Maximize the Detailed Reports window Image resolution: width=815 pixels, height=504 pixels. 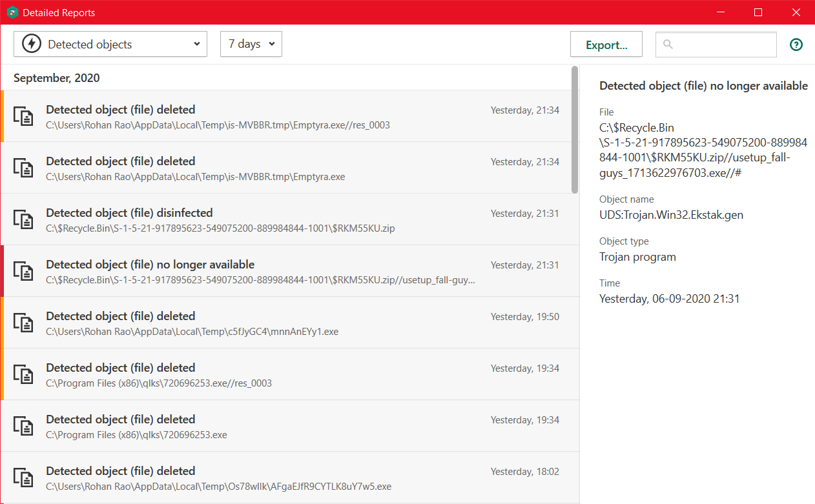[758, 12]
